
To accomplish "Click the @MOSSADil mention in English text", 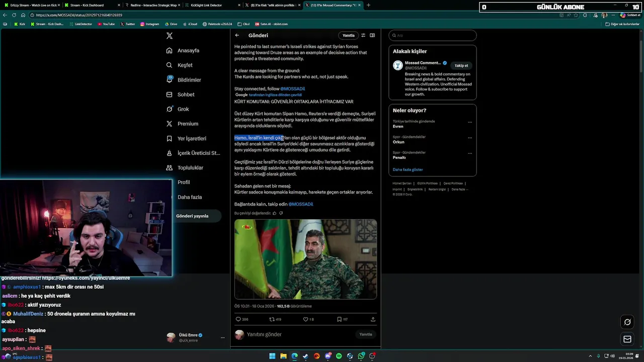I will coord(292,89).
